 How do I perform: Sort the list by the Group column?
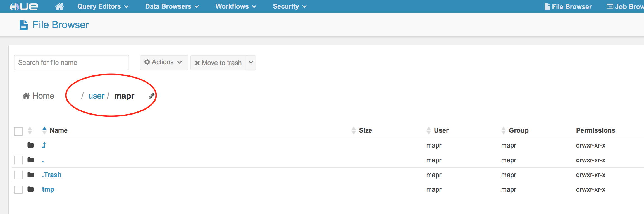click(x=518, y=130)
